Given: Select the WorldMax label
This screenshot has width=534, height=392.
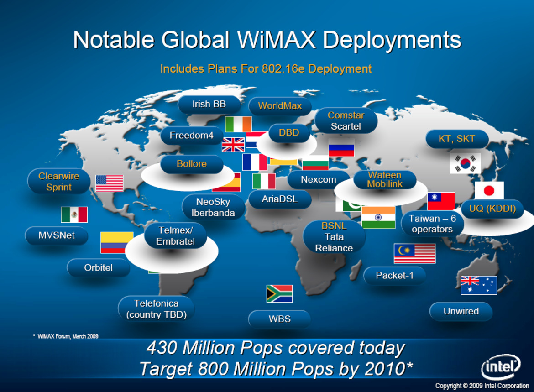Looking at the screenshot, I should (280, 106).
